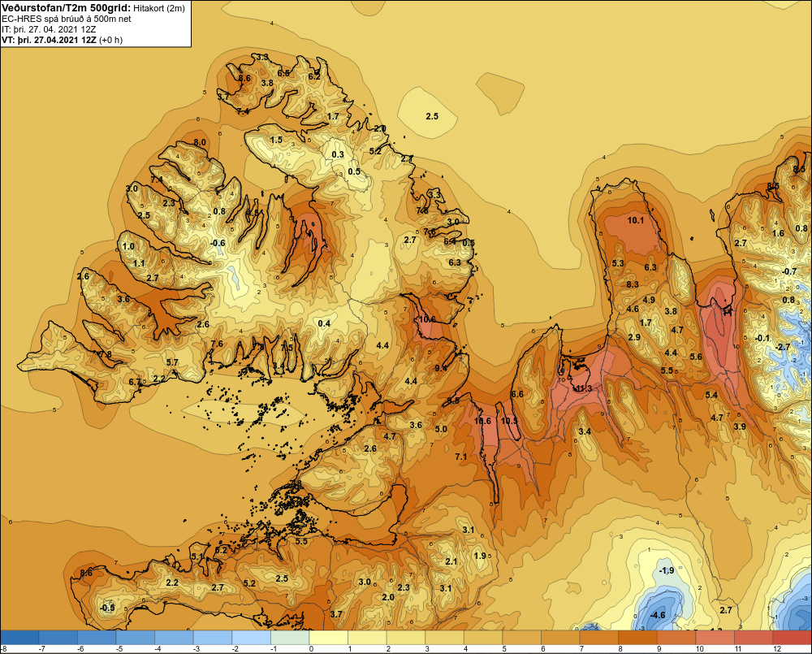
Task: Click the 0.3 temperature value on the map
Action: (338, 154)
